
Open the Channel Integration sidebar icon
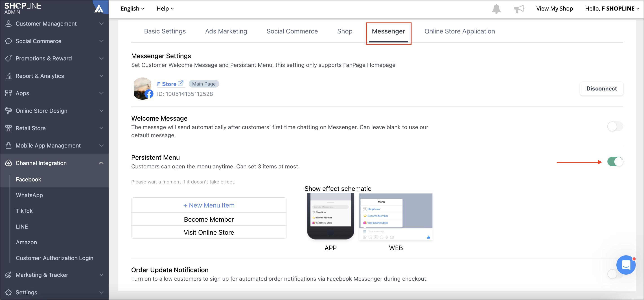9,163
